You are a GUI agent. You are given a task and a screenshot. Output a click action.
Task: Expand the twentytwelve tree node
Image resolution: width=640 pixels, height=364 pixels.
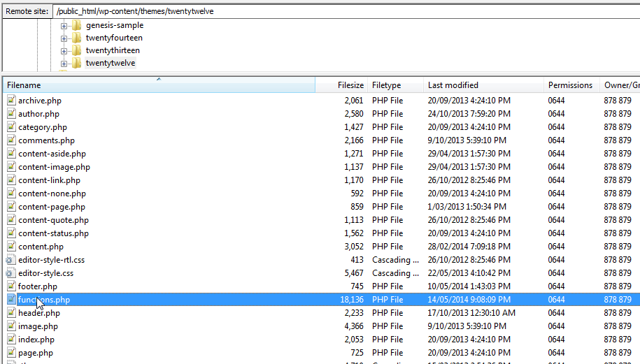coord(64,64)
